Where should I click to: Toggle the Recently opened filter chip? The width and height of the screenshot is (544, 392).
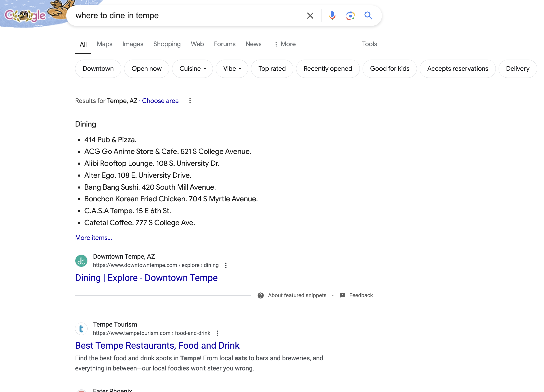point(328,69)
